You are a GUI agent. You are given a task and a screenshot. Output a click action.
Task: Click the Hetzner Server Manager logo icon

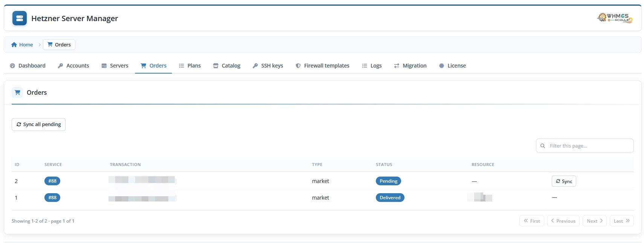20,18
